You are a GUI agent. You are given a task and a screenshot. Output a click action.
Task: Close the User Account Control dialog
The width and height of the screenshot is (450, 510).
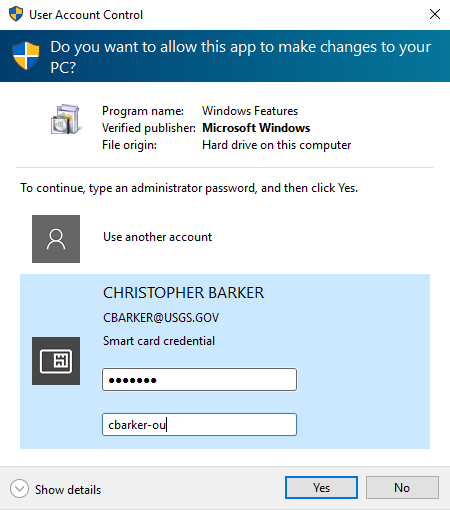[x=435, y=14]
